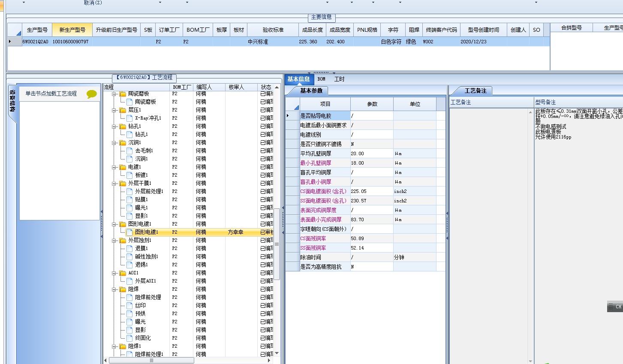This screenshot has width=623, height=364.
Task: Click the 外层蚀刻1 yellow folder icon
Action: [x=123, y=240]
